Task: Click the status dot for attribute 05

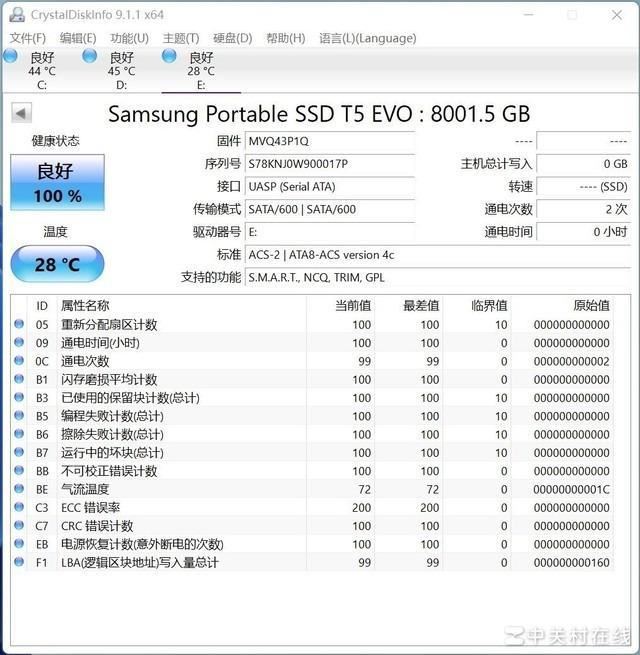Action: pos(19,324)
